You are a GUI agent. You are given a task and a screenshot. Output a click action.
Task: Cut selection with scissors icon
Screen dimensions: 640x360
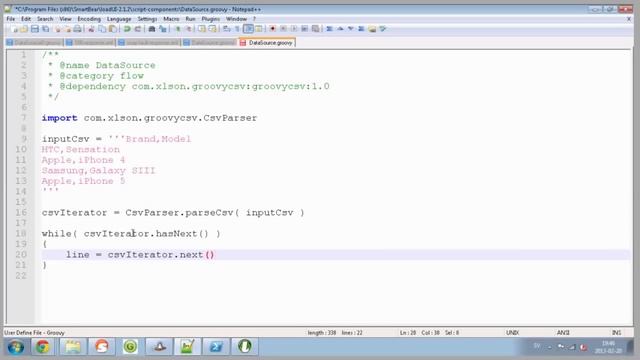click(91, 29)
